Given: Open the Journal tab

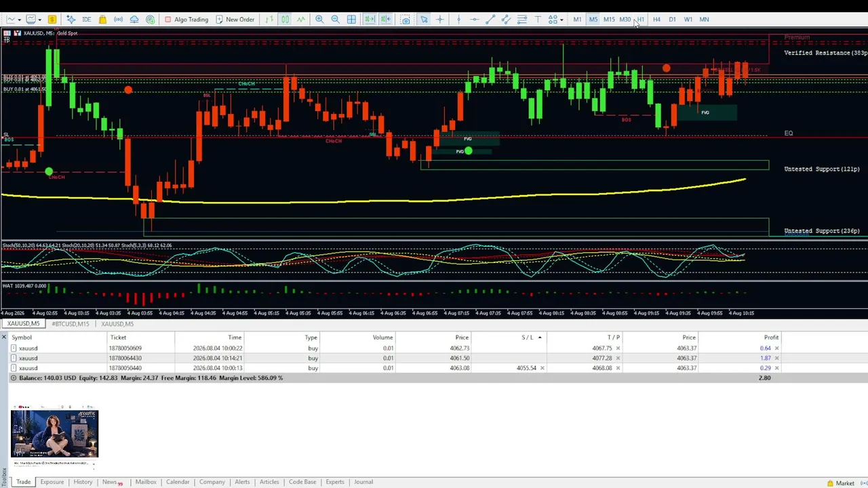Looking at the screenshot, I should [x=363, y=482].
